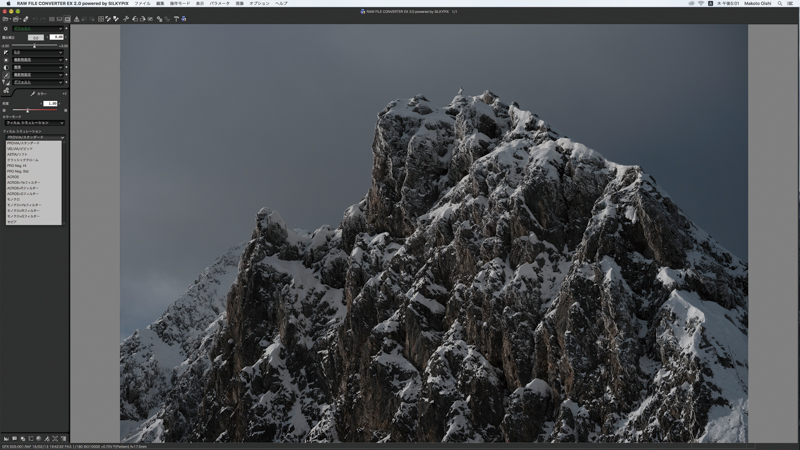Click the gear icon beside preset dropdown
Viewport: 800px width, 450px height.
coord(6,29)
